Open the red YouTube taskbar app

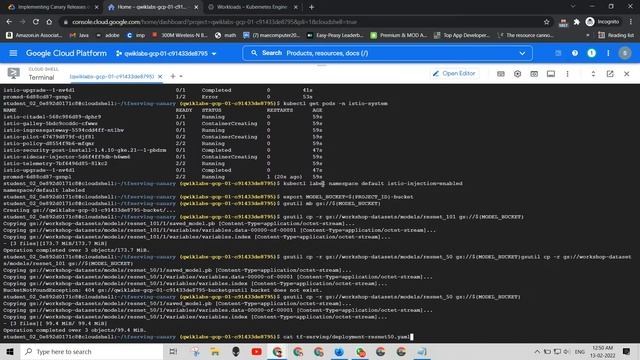point(256,351)
